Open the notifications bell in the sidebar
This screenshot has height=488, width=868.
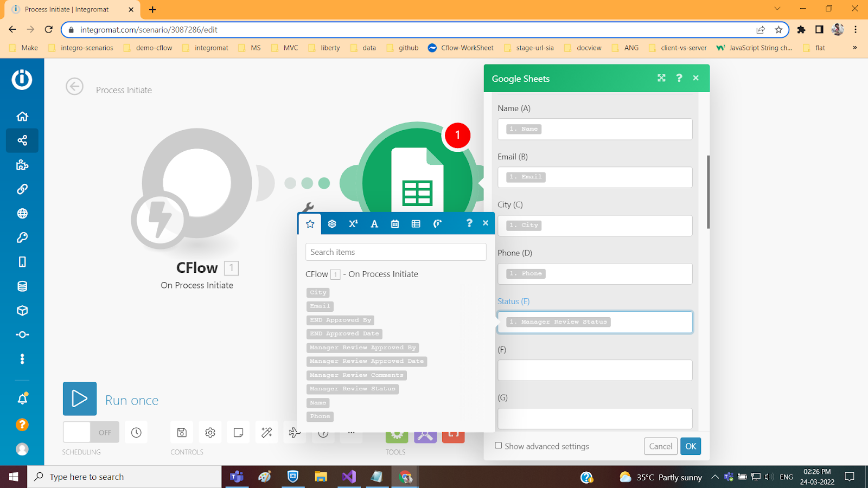(22, 399)
